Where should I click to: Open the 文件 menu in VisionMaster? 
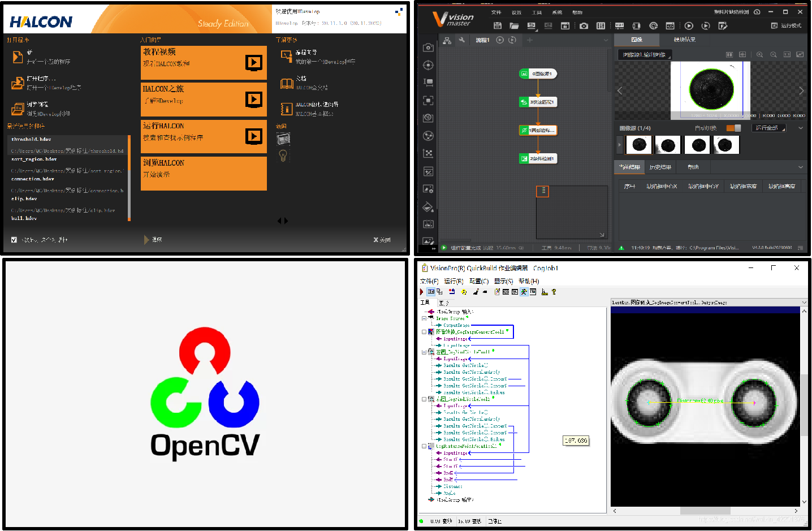point(496,12)
